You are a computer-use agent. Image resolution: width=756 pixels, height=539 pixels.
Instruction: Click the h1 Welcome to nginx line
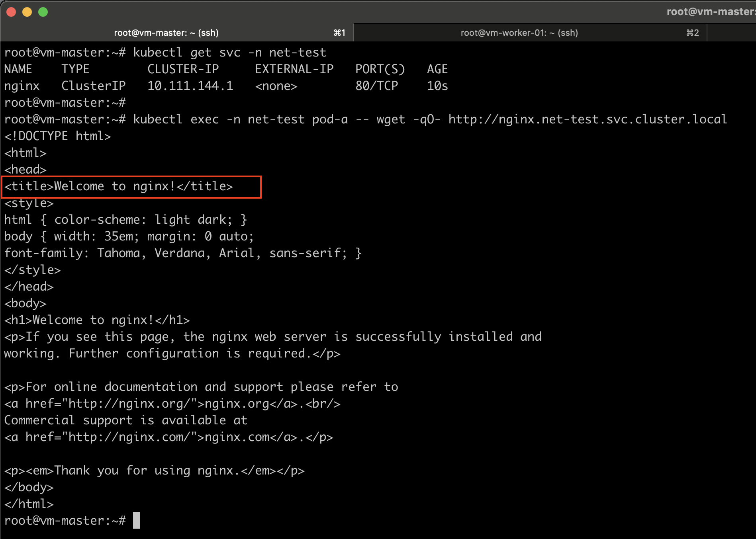[x=97, y=320]
